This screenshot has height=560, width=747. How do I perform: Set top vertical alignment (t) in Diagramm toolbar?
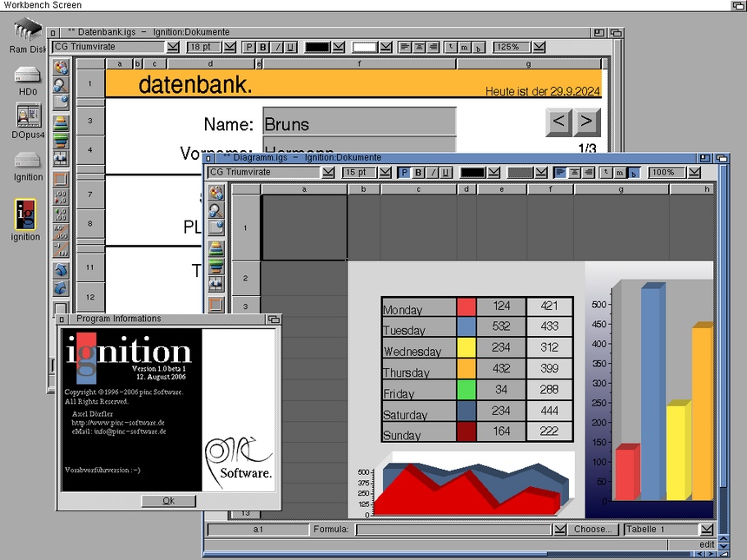[x=606, y=173]
